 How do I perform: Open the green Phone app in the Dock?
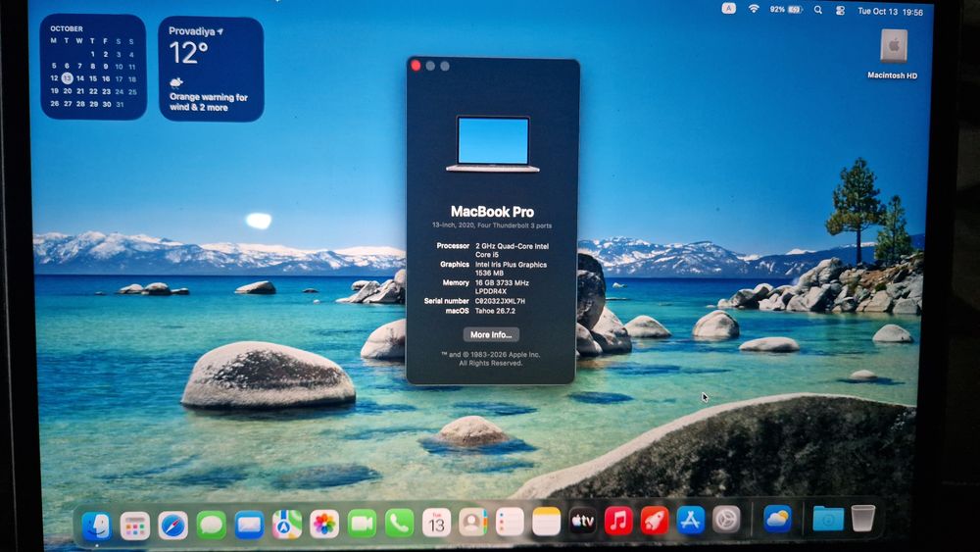tap(399, 523)
